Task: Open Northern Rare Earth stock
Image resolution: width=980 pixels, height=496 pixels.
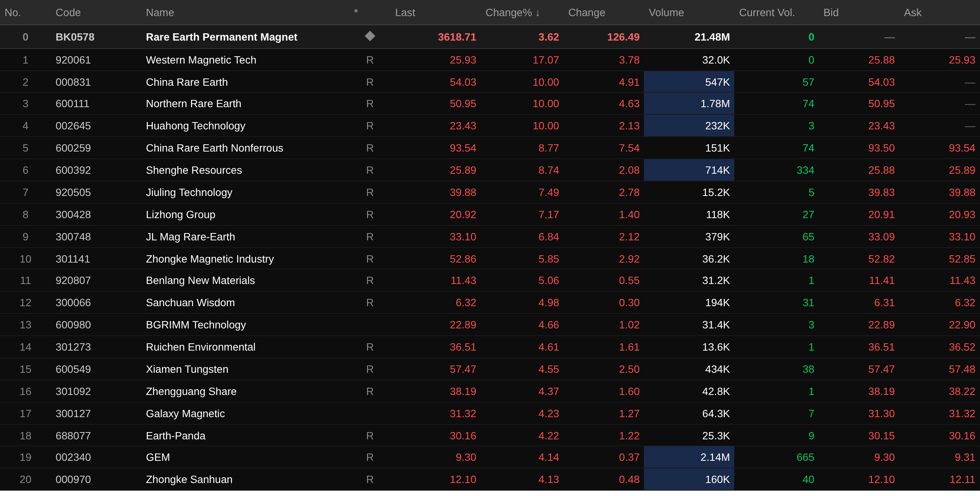Action: pos(193,104)
